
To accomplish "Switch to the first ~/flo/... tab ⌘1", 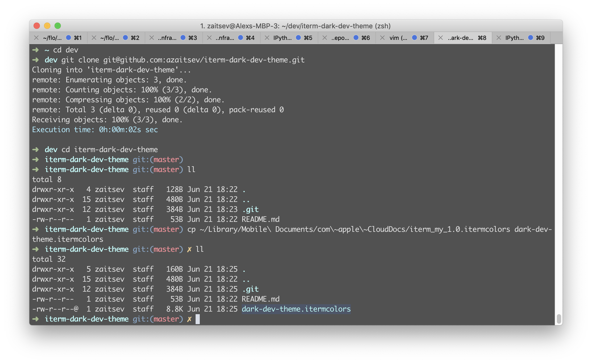I will [58, 38].
